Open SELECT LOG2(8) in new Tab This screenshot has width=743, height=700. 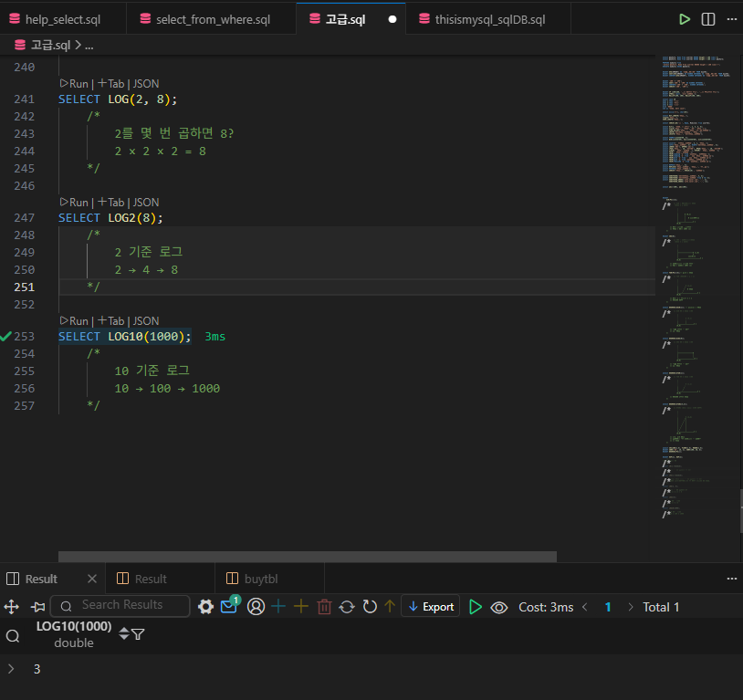click(110, 203)
